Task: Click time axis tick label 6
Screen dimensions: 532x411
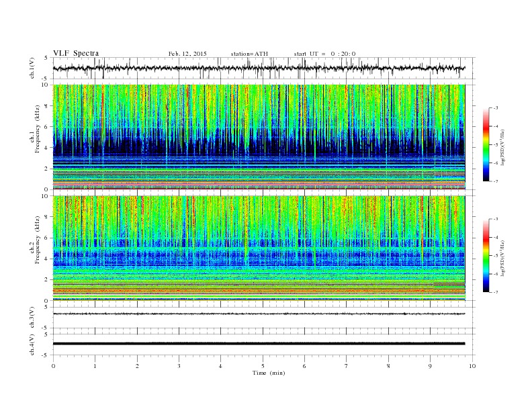Action: [x=304, y=366]
